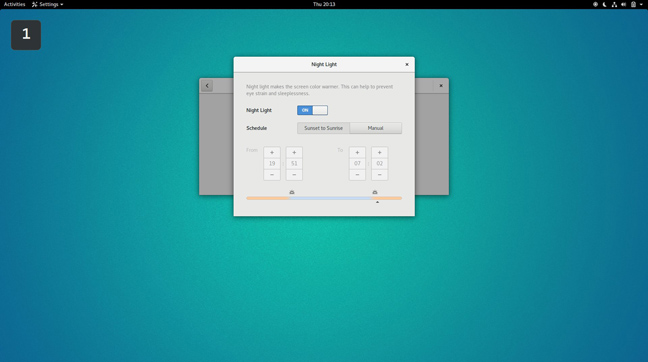
Task: Switch schedule to Manual
Action: pyautogui.click(x=375, y=128)
